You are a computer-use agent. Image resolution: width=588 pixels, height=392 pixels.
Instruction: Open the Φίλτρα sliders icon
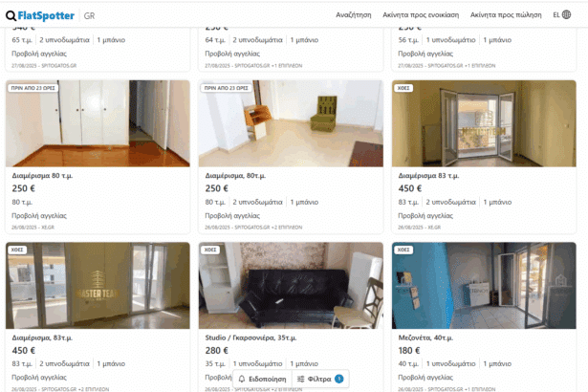click(x=301, y=379)
